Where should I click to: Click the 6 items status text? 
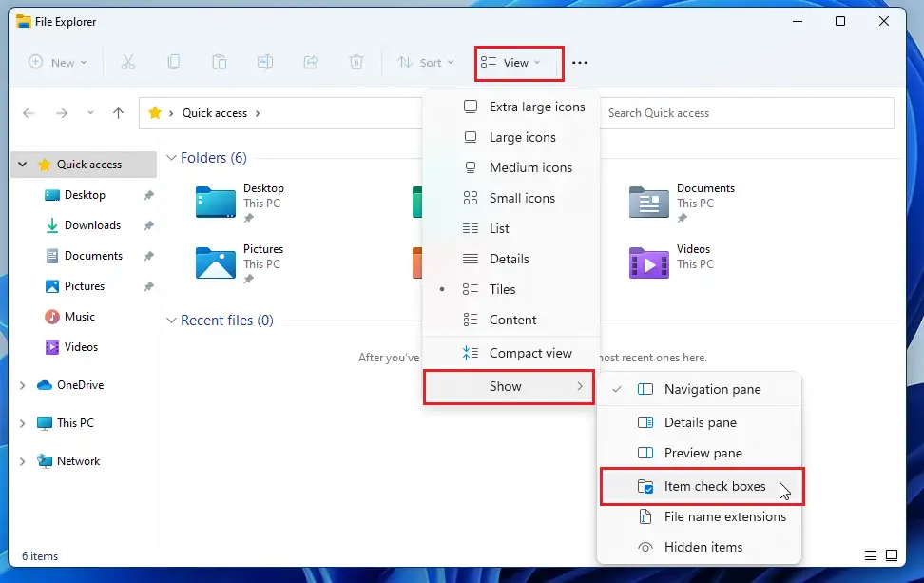click(x=40, y=555)
